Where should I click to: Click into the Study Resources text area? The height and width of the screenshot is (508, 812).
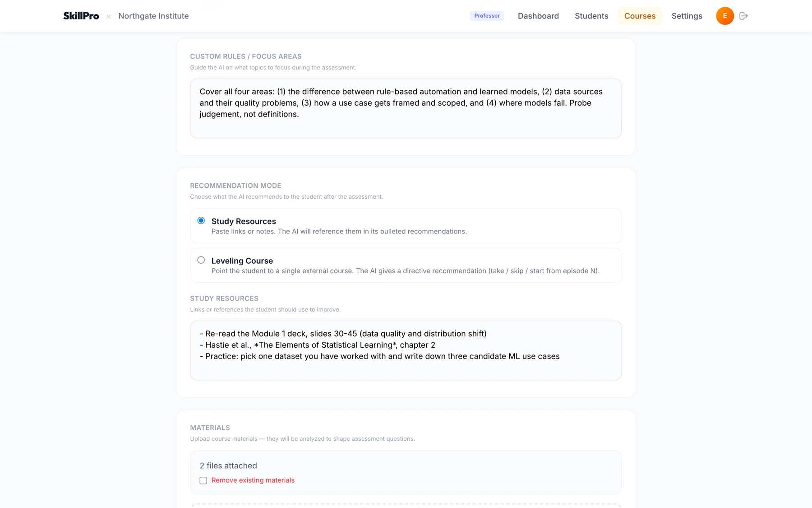406,350
